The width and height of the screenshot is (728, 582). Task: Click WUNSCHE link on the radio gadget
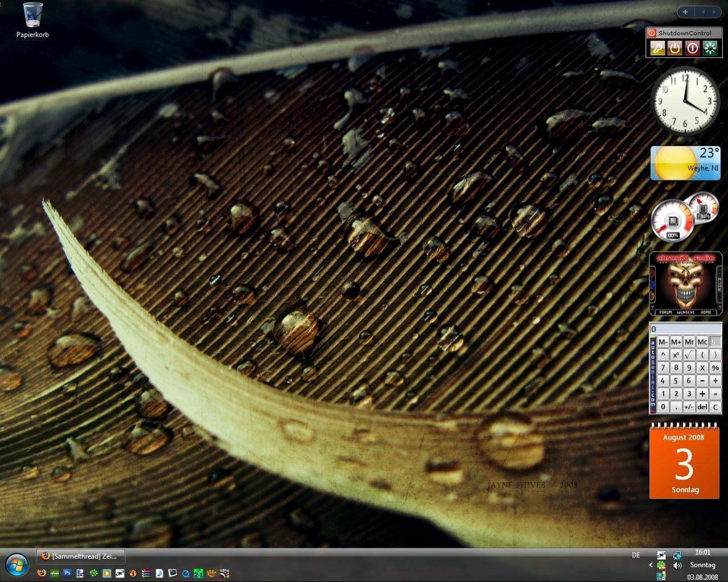pos(686,312)
